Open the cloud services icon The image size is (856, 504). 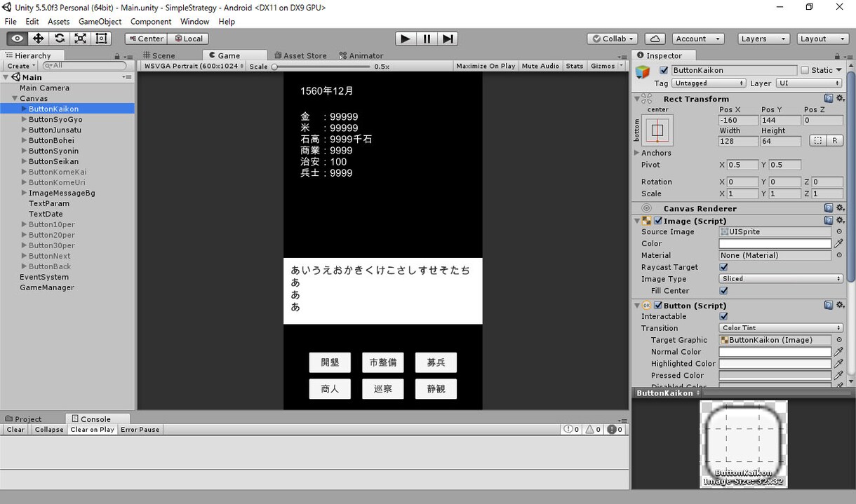click(655, 39)
